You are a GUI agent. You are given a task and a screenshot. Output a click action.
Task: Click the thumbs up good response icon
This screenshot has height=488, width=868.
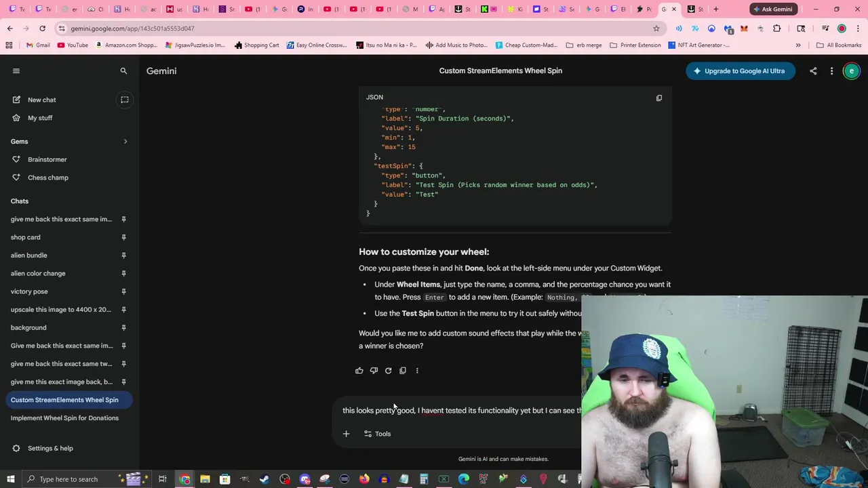click(x=359, y=371)
